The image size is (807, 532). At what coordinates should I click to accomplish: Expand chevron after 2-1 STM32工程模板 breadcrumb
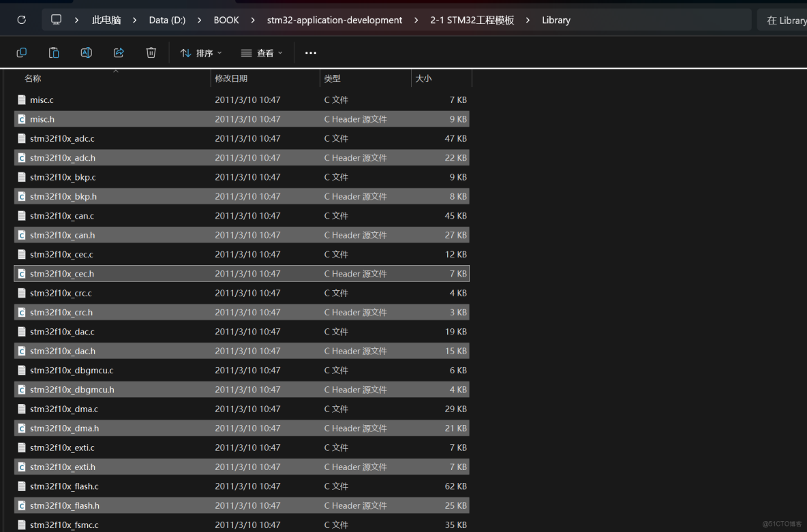(528, 20)
